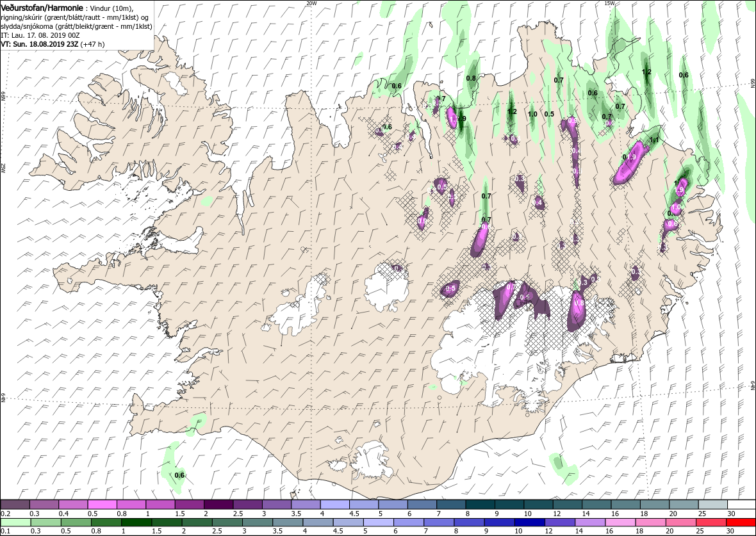Click the upper legend swatch between 0.5 and 0.8
Screen dimensions: 756x536
click(x=103, y=505)
